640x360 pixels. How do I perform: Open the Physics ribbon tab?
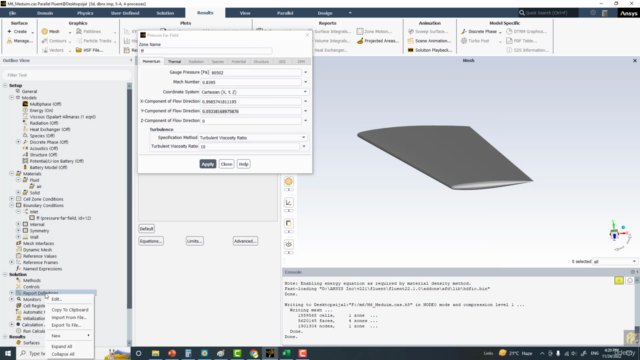[85, 13]
